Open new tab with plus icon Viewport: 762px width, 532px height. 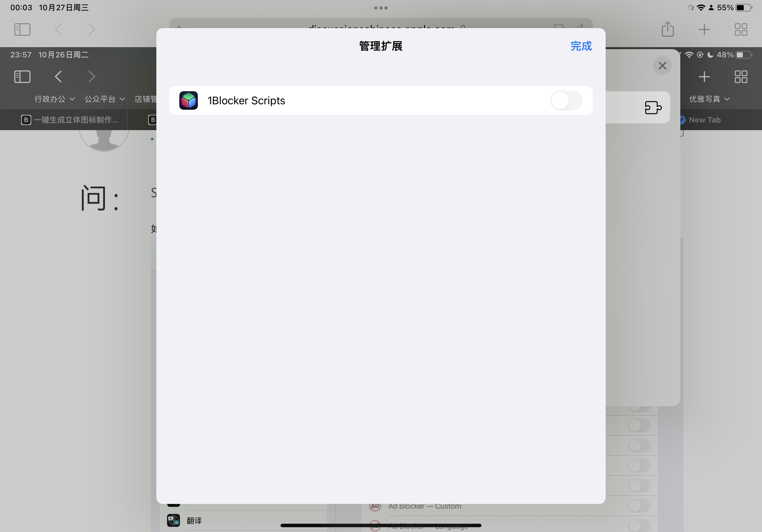click(704, 30)
